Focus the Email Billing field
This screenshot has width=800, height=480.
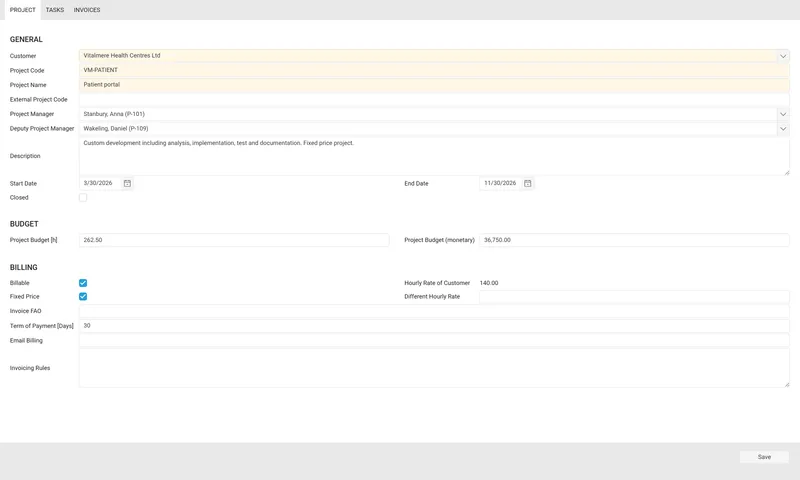click(434, 340)
